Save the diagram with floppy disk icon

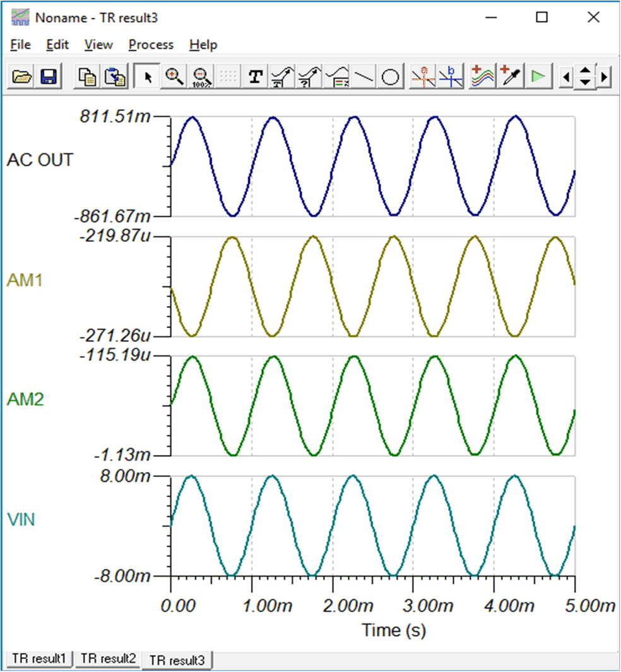pyautogui.click(x=49, y=77)
